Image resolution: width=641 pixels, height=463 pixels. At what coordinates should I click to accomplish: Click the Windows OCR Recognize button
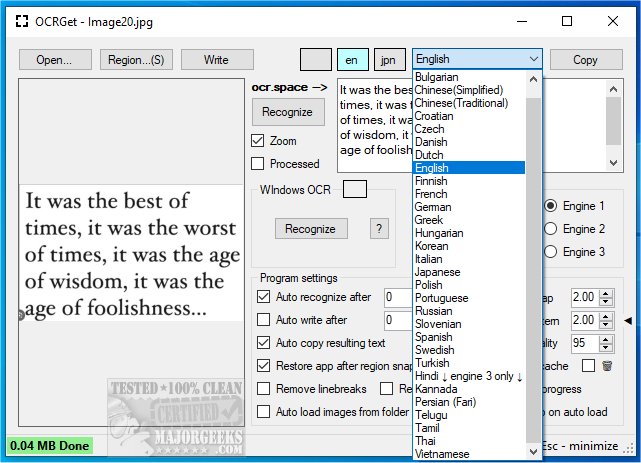pos(311,228)
